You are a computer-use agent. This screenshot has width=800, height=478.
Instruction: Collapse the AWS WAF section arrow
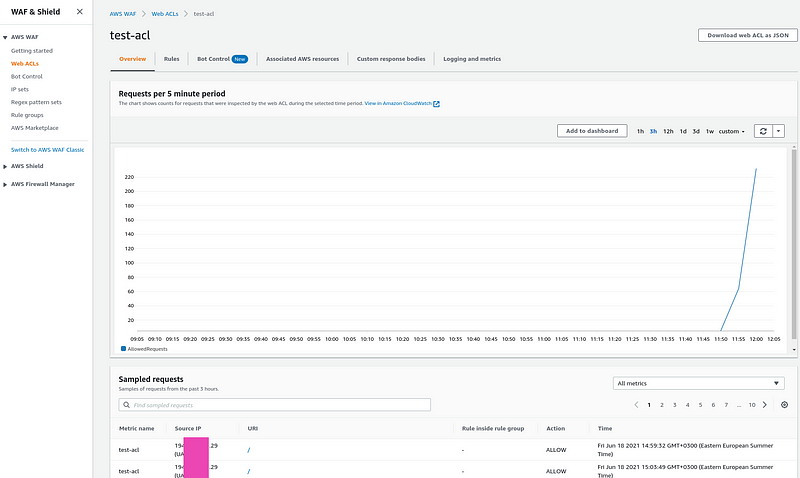click(5, 37)
